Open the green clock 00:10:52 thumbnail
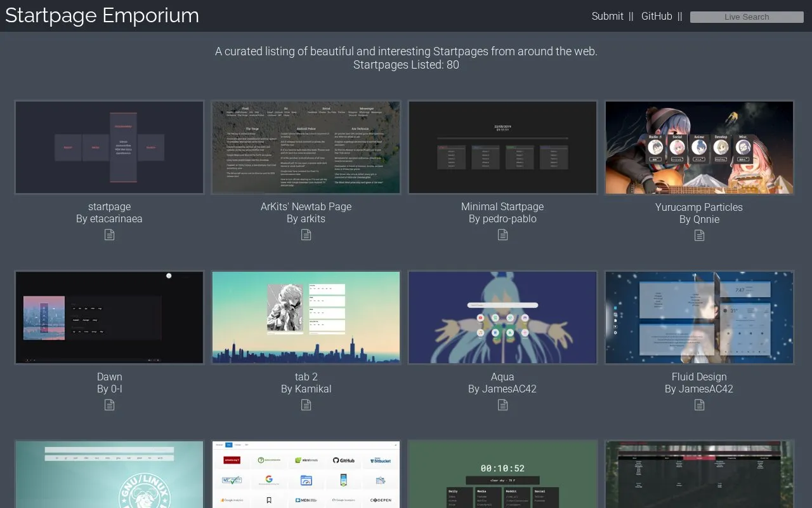The image size is (812, 508). pyautogui.click(x=502, y=474)
